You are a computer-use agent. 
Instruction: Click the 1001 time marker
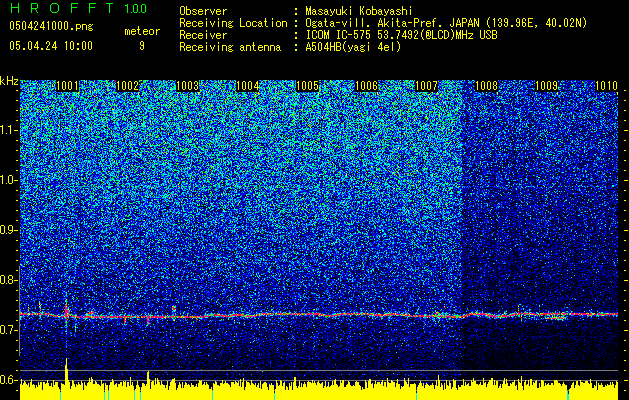(67, 86)
